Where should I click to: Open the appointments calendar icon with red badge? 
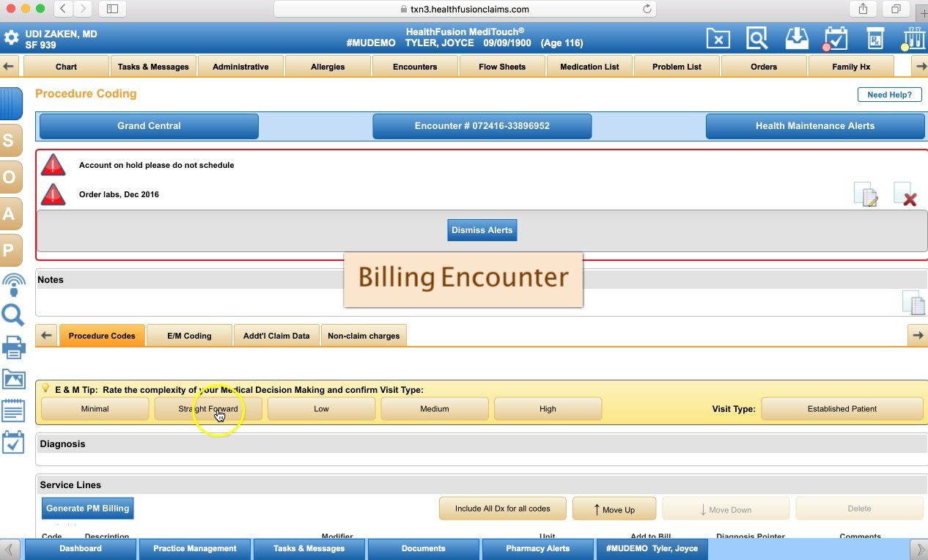(836, 37)
